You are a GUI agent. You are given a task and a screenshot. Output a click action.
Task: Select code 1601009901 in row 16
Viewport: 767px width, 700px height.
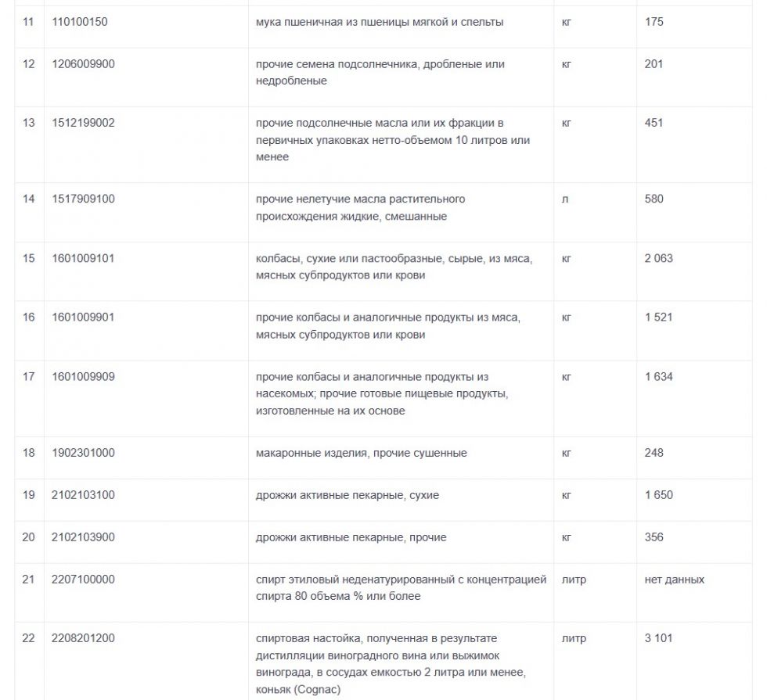(83, 318)
